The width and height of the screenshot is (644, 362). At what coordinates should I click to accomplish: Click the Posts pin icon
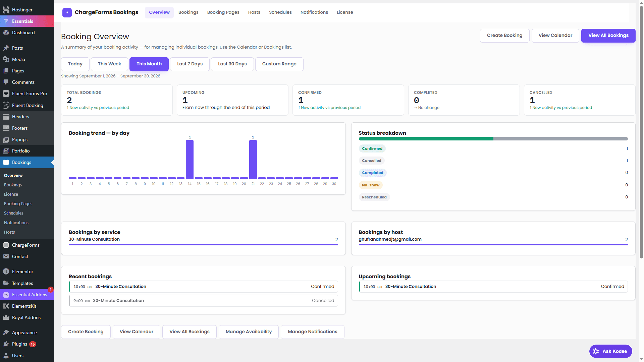[6, 48]
